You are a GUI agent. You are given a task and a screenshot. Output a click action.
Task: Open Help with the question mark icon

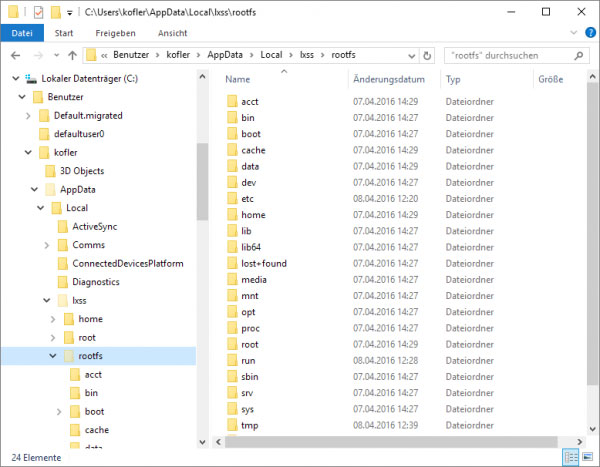pos(590,33)
